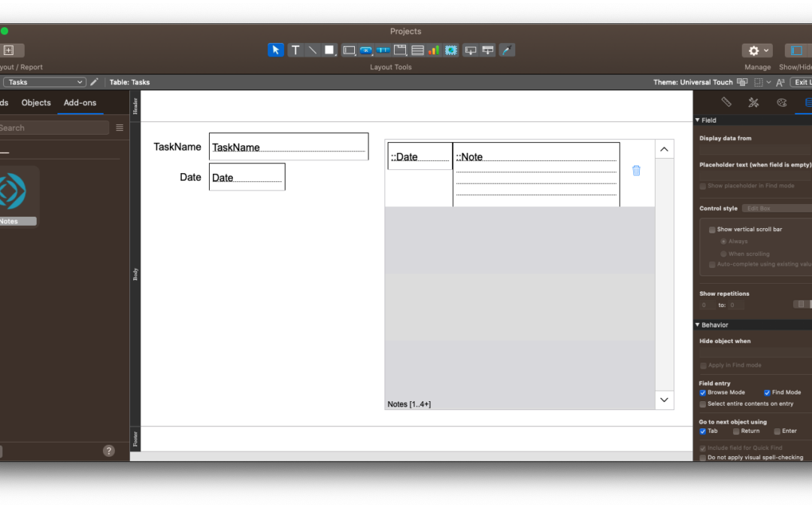
Task: Select the Chart tool
Action: click(434, 50)
